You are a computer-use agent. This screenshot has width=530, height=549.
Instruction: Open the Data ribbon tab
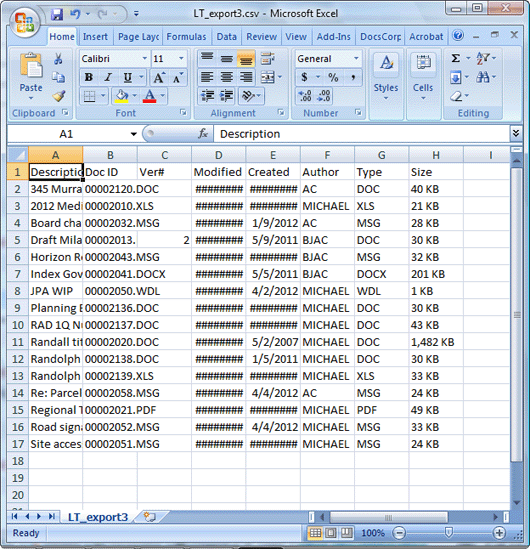pyautogui.click(x=226, y=36)
